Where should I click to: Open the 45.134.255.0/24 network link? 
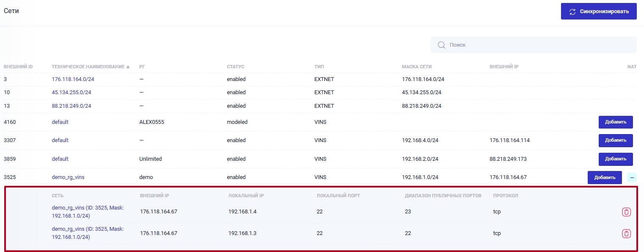(x=71, y=92)
